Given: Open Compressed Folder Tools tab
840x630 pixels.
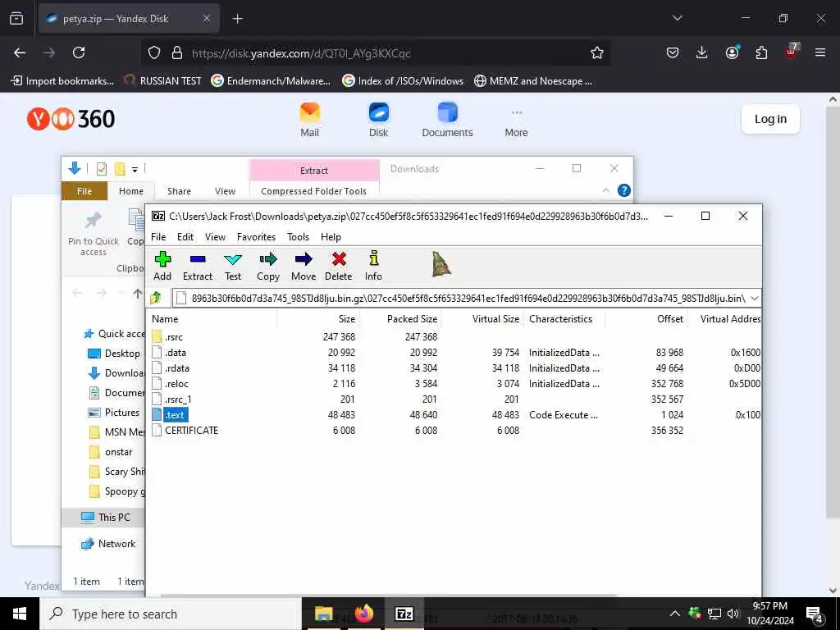Looking at the screenshot, I should pyautogui.click(x=314, y=190).
